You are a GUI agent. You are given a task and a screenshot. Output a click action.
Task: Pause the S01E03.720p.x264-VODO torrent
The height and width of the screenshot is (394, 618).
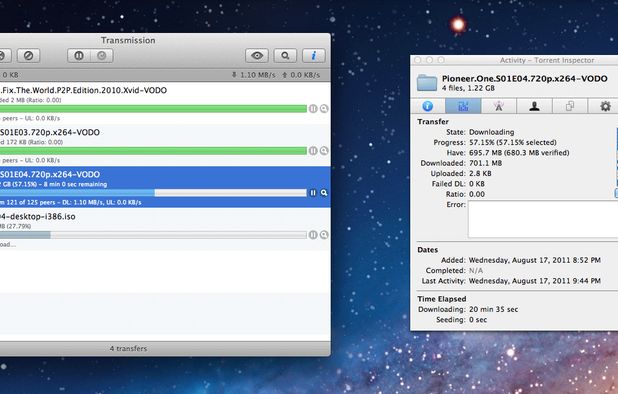pos(313,151)
